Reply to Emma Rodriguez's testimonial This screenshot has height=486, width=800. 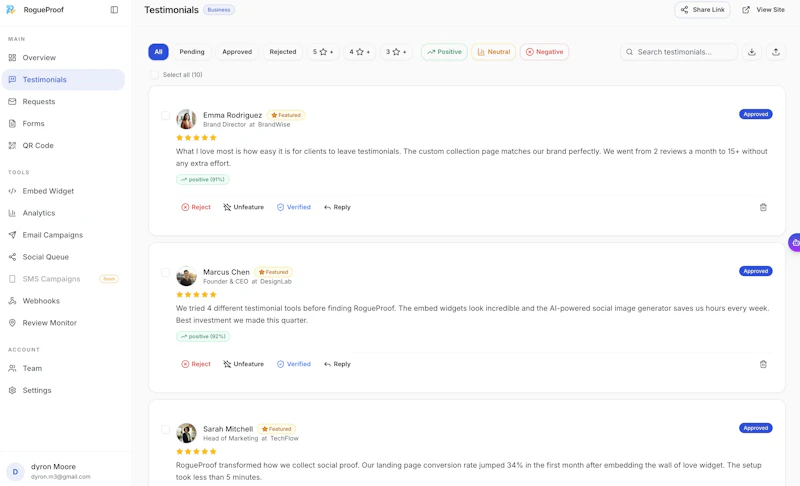coord(337,207)
